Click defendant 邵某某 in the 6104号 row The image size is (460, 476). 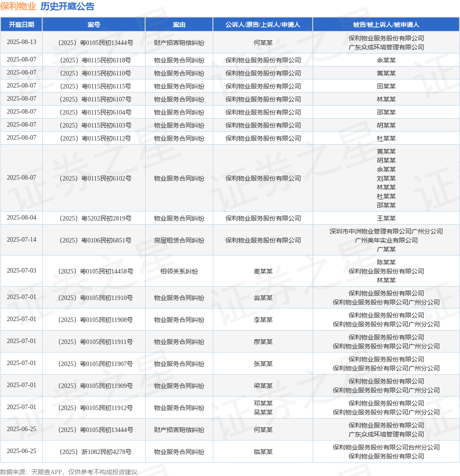pyautogui.click(x=386, y=113)
